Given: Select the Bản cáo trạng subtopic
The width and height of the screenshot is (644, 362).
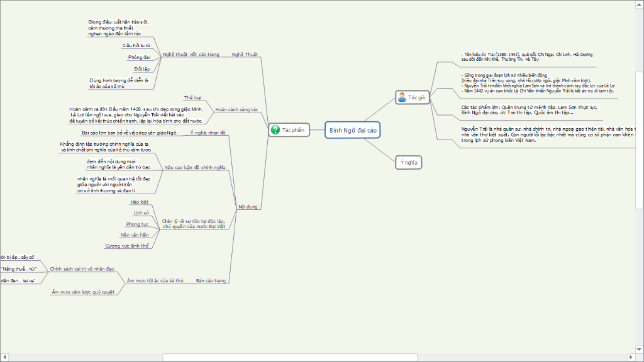Looking at the screenshot, I should (x=211, y=281).
